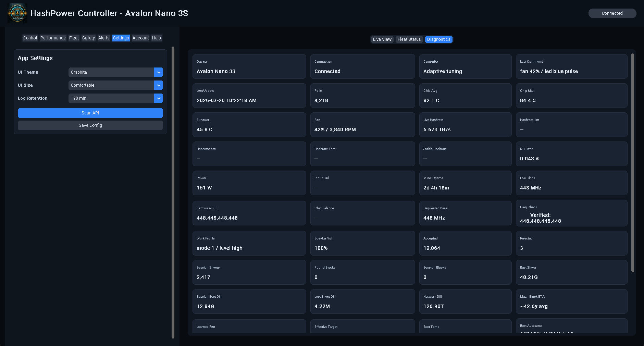Click the Power value 151 W
Screen dimensions: 644x346
tap(204, 188)
